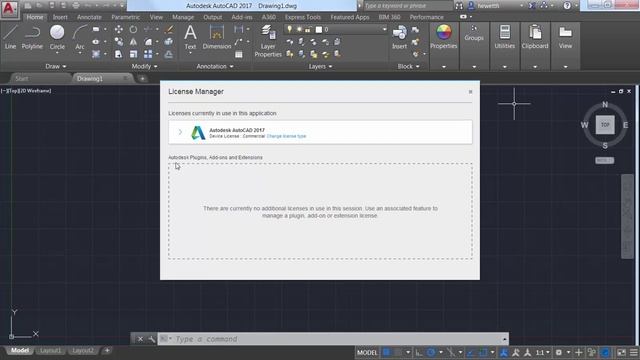Select the Arc tool
640x360 pixels.
pyautogui.click(x=80, y=37)
